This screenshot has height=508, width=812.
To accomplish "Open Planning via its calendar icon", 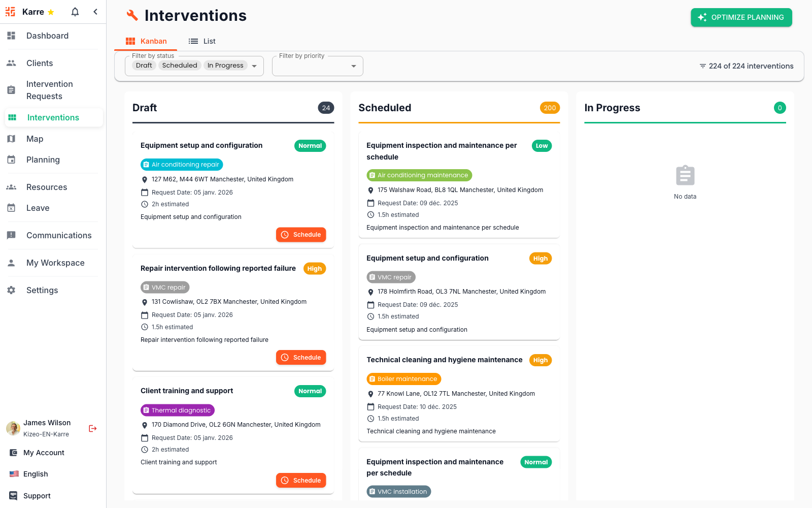I will pyautogui.click(x=11, y=160).
